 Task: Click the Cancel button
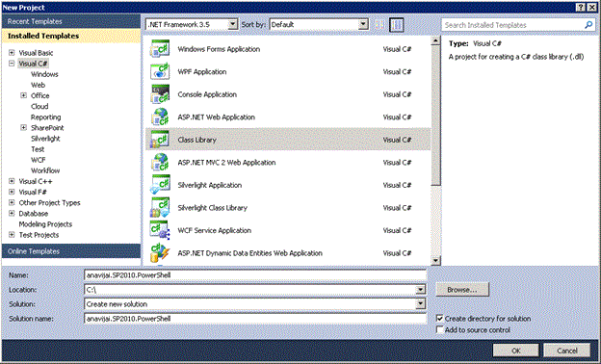click(x=567, y=351)
